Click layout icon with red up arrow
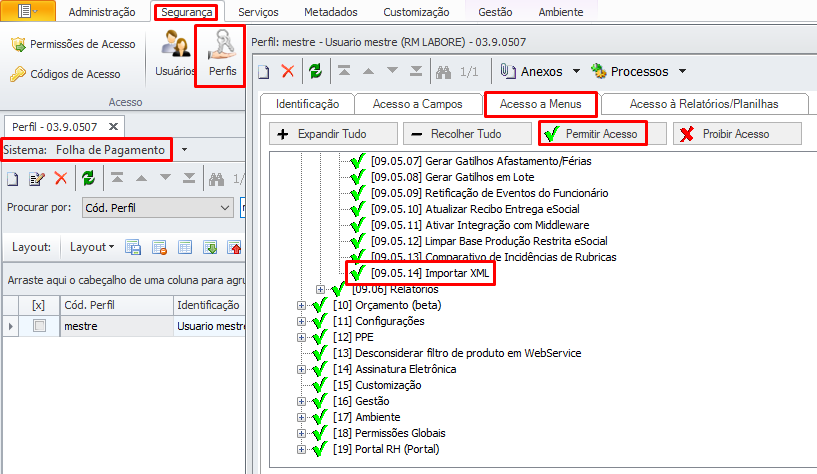The image size is (817, 474). (234, 247)
